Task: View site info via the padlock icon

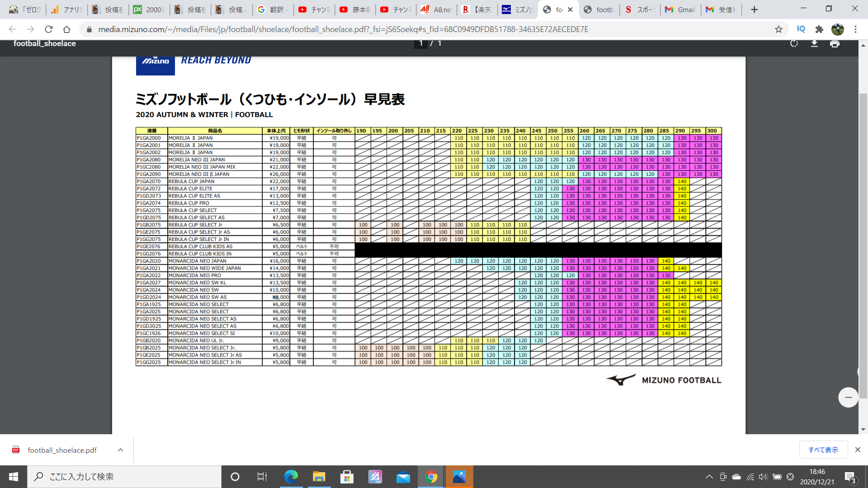Action: 89,29
